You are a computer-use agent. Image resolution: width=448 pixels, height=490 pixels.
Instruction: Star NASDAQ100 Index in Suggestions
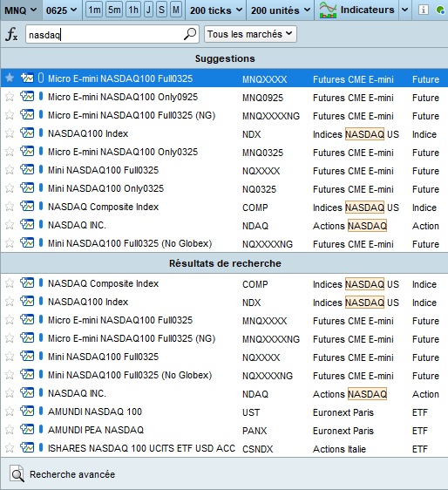10,133
